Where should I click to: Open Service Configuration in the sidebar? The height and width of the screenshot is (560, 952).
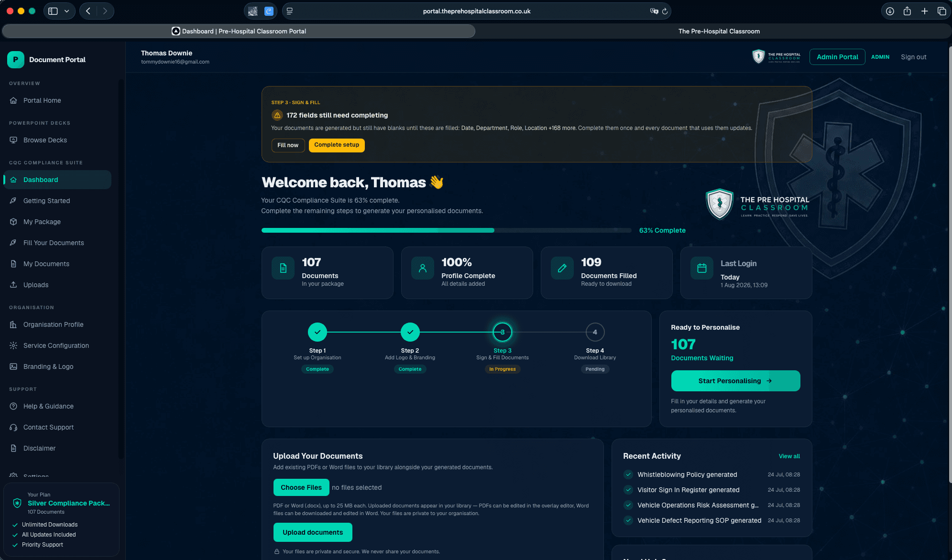tap(57, 345)
